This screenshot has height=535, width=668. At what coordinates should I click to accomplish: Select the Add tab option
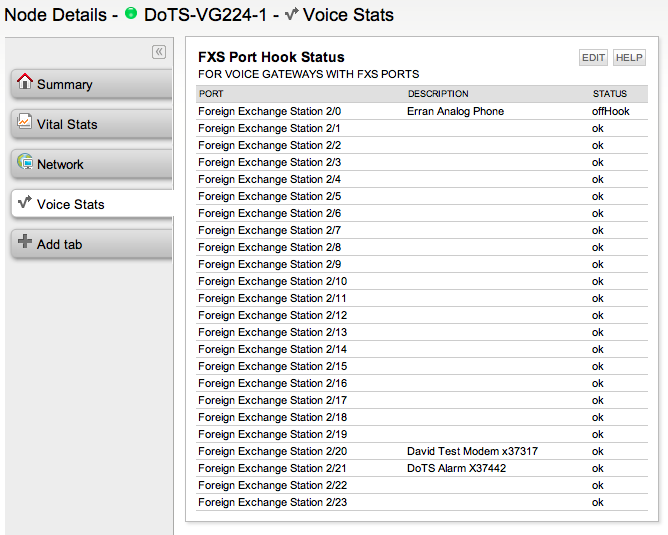pos(59,245)
